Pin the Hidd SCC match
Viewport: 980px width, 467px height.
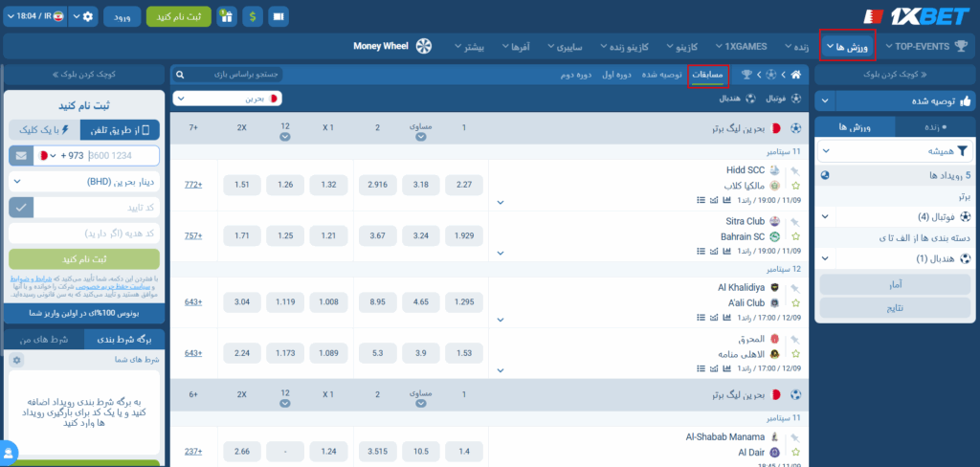[795, 170]
